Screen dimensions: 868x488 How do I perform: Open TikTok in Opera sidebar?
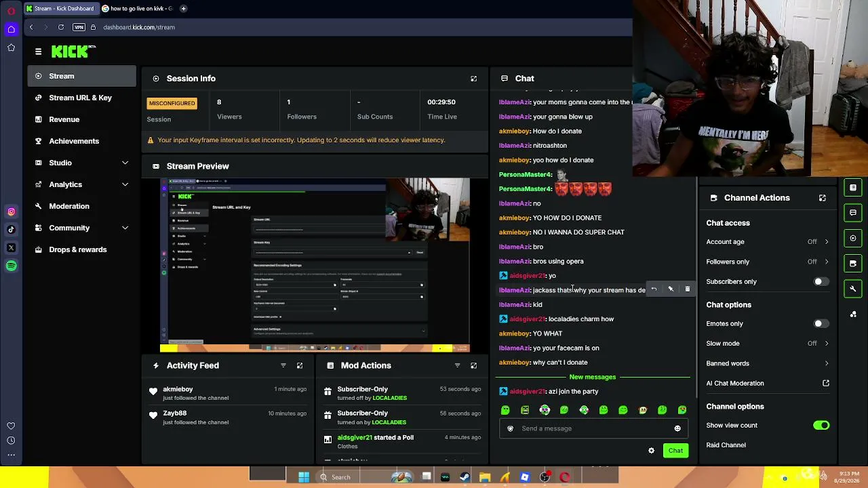[x=11, y=230]
